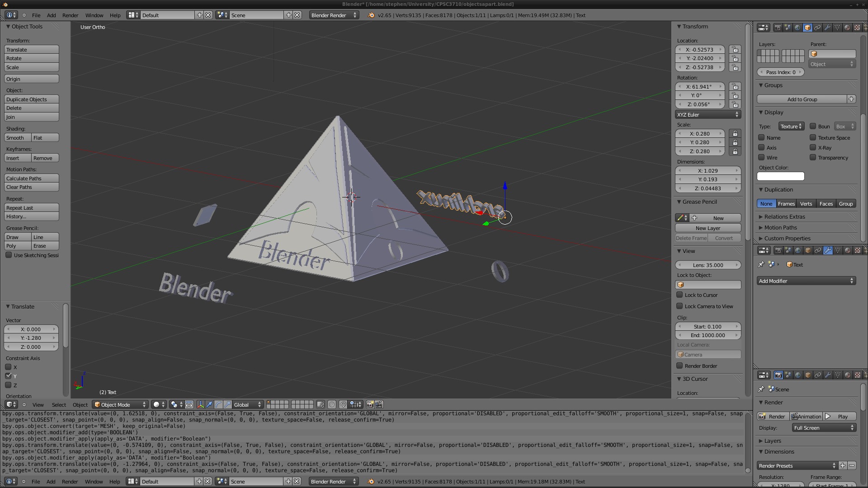Open Object Data tab in top properties panel
Image resolution: width=868 pixels, height=488 pixels.
[x=837, y=28]
